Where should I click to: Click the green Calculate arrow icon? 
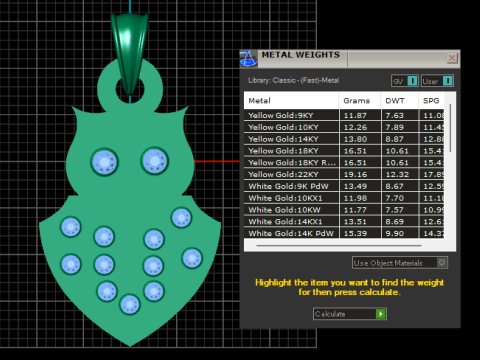[x=381, y=314]
